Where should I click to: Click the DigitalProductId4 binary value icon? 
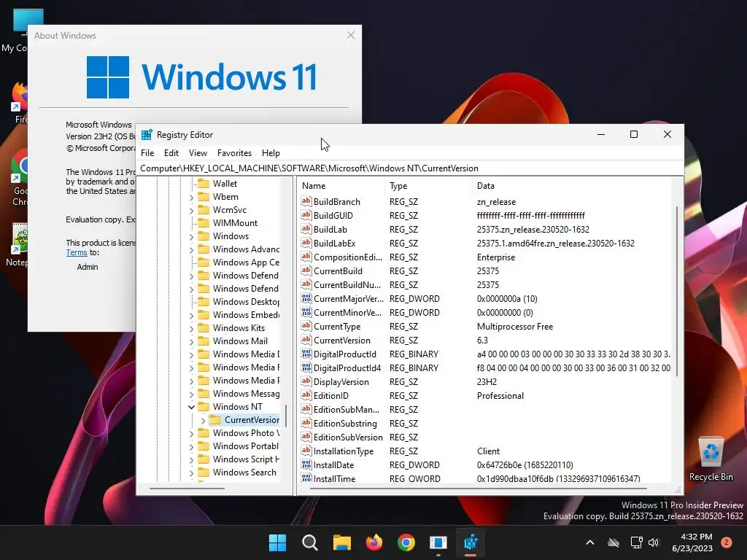[x=306, y=367]
